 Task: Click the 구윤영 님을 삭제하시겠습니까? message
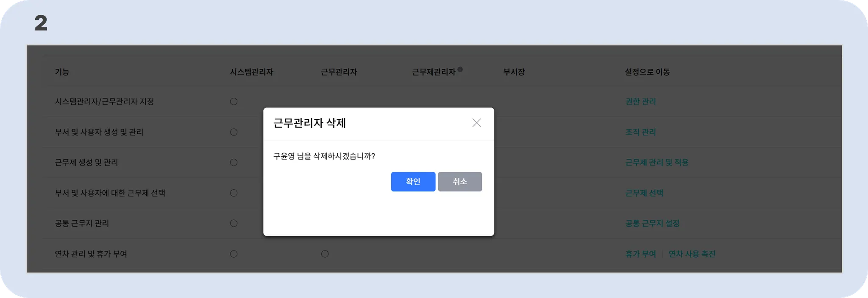[324, 156]
